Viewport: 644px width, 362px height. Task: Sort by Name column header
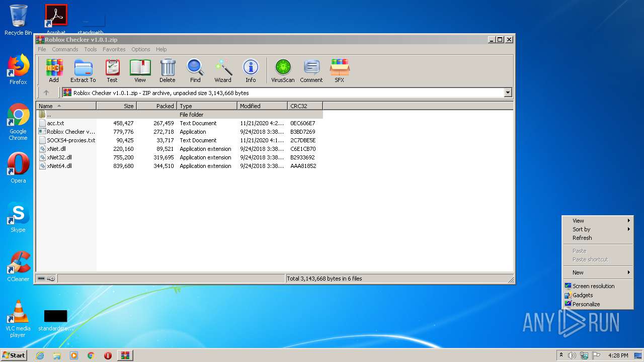pyautogui.click(x=66, y=106)
